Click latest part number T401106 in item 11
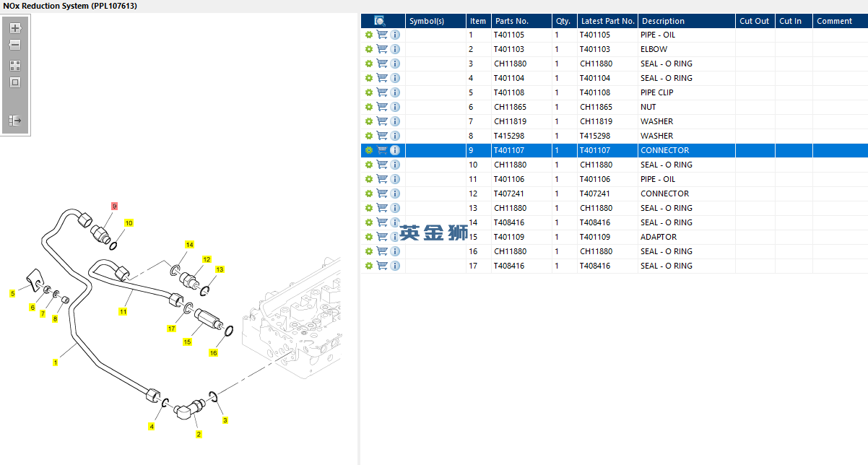This screenshot has width=868, height=465. pos(595,179)
